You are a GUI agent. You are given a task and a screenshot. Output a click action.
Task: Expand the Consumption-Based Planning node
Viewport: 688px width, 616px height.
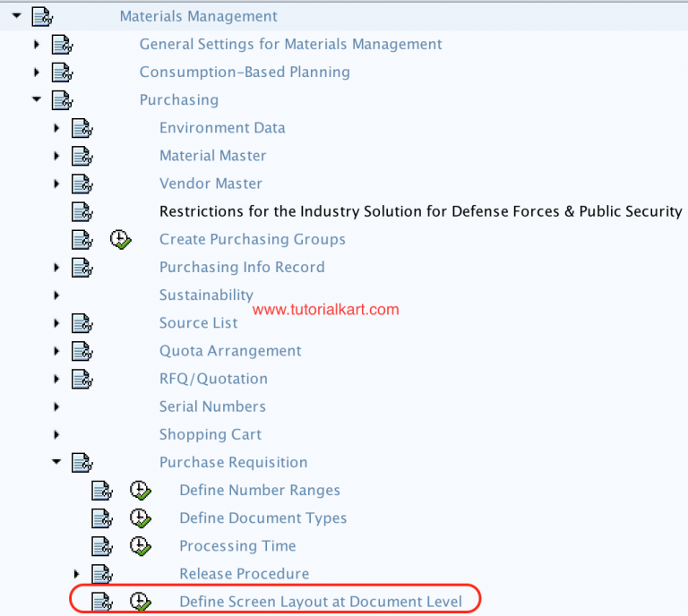[x=37, y=72]
